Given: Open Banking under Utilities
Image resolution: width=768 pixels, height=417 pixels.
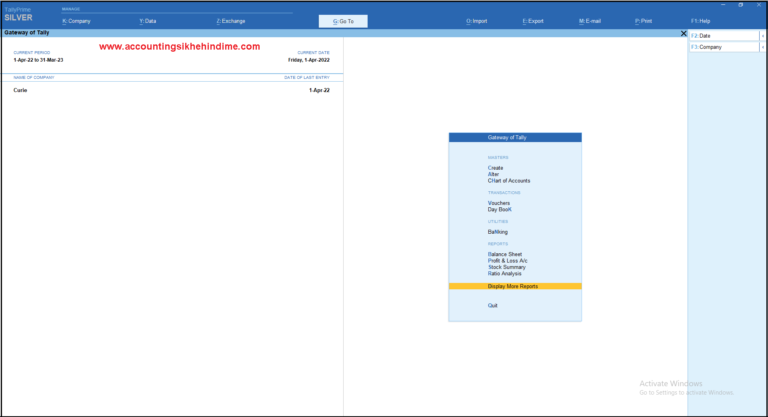Looking at the screenshot, I should [498, 231].
